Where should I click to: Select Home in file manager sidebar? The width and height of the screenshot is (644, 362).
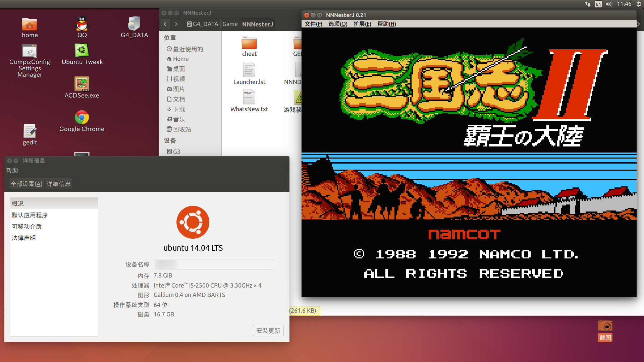point(178,59)
